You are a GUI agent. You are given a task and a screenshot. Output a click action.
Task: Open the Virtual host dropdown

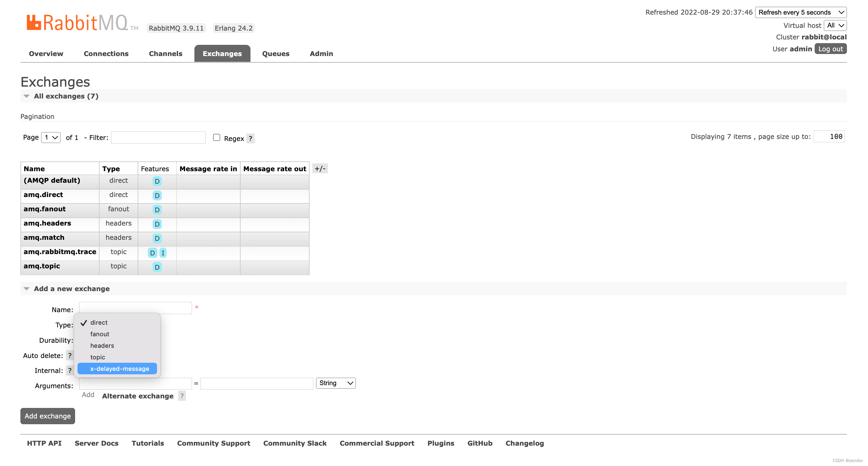click(835, 25)
